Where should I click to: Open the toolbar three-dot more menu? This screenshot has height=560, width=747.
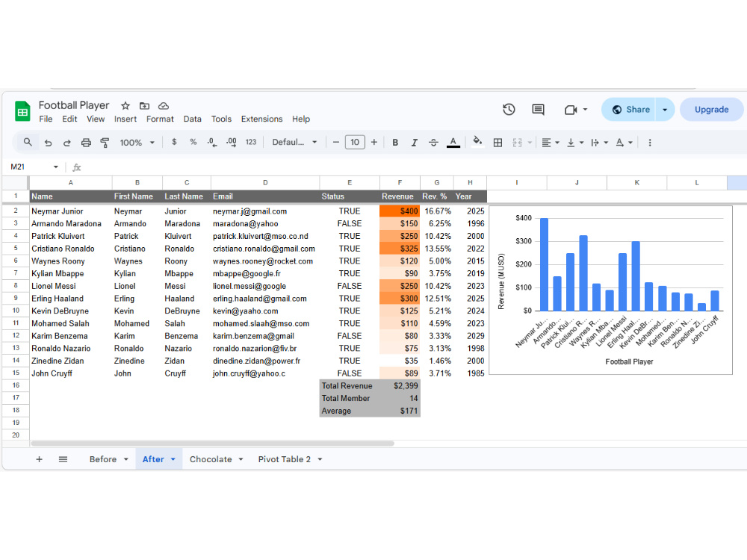(650, 143)
